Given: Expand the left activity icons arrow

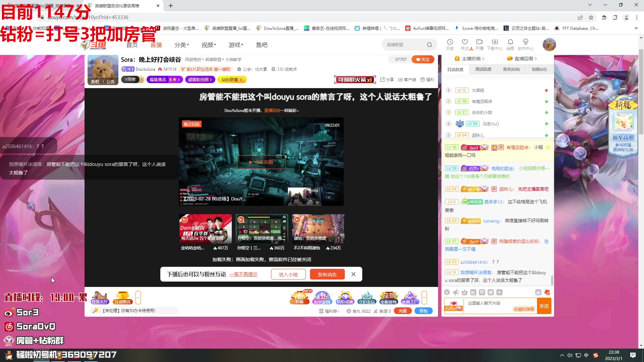Looking at the screenshot, I should coord(138,298).
